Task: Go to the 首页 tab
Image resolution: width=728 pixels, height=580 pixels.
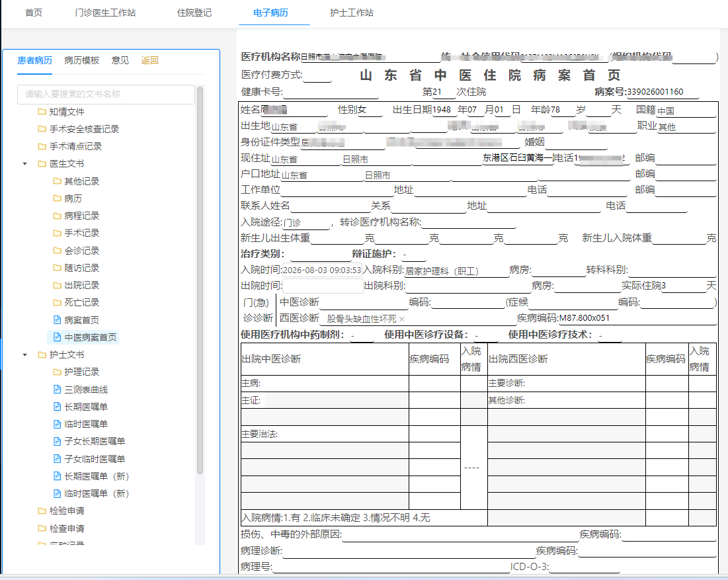Action: [x=34, y=13]
